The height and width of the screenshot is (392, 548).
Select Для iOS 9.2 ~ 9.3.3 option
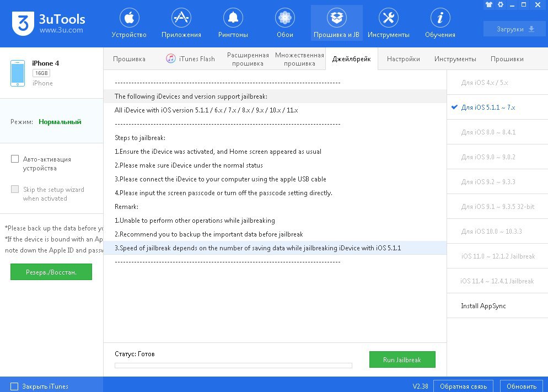498,182
